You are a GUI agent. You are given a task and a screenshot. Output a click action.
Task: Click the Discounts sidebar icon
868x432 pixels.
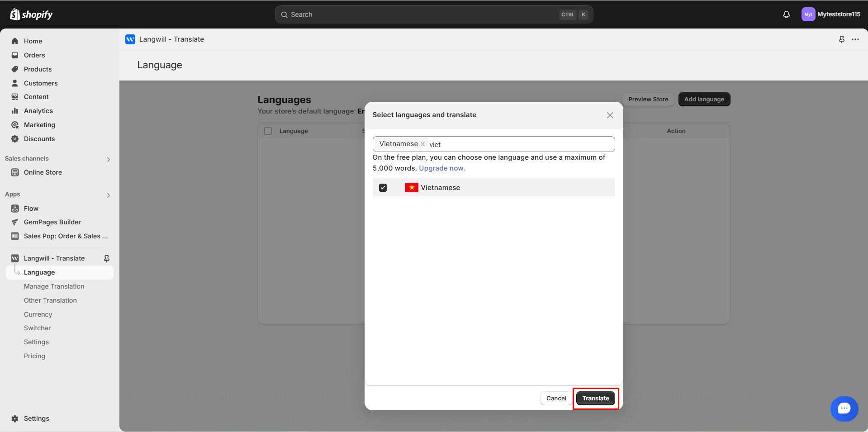(15, 138)
